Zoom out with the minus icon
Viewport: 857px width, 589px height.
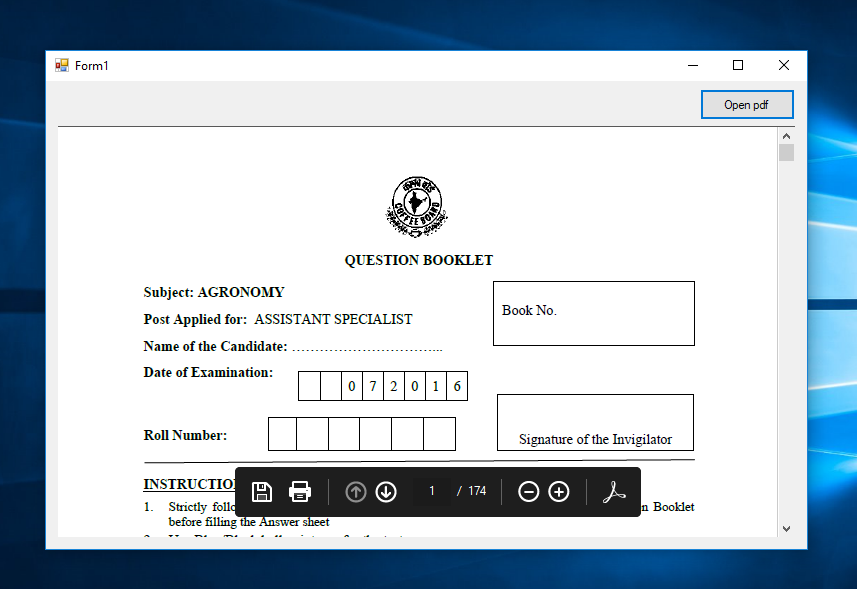529,492
